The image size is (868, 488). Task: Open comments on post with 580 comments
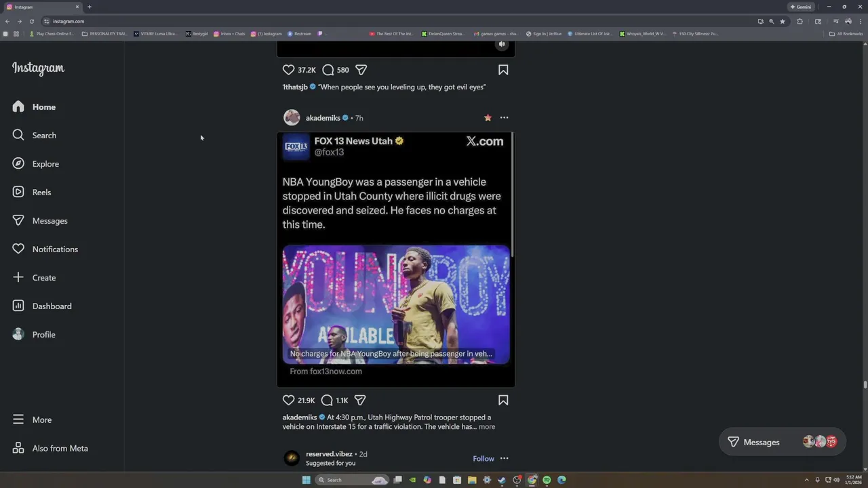[x=328, y=70]
